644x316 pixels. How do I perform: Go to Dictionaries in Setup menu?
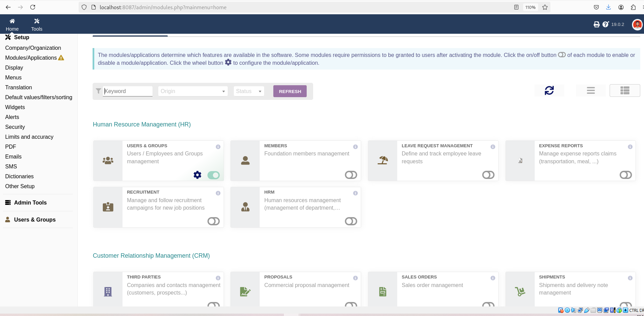click(x=19, y=176)
